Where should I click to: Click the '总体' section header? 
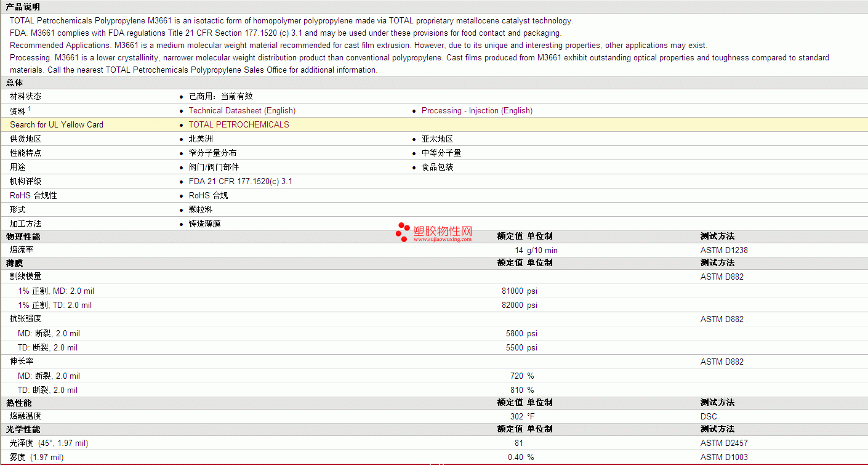pos(14,83)
